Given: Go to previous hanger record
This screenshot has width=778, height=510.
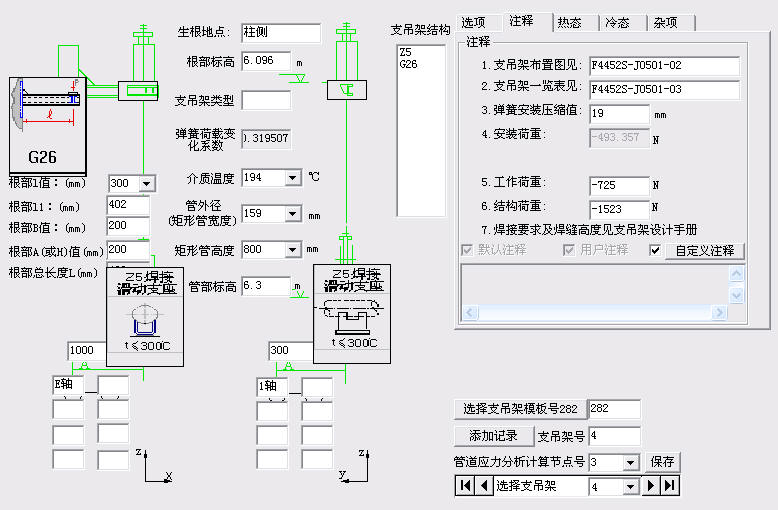Looking at the screenshot, I should coord(484,486).
